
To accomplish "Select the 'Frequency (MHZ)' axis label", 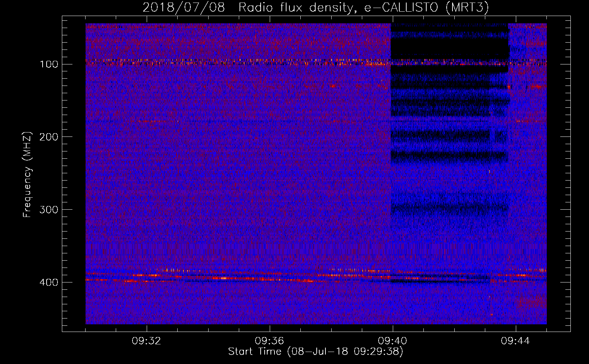I will (27, 175).
